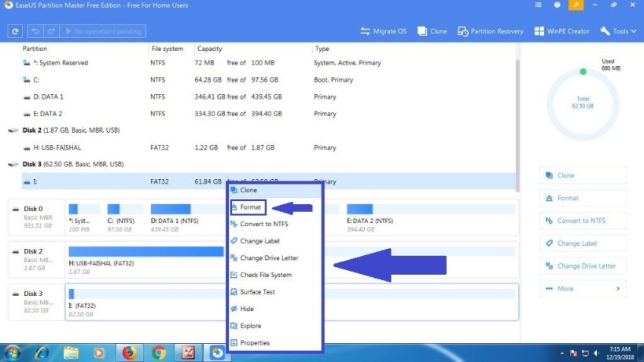This screenshot has height=362, width=644.
Task: Click EaseUS Partition Master taskbar icon
Action: pyautogui.click(x=218, y=353)
